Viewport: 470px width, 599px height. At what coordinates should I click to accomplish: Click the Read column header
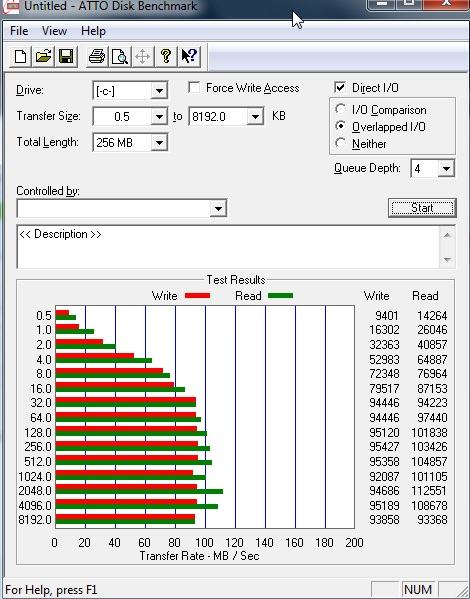coord(425,296)
